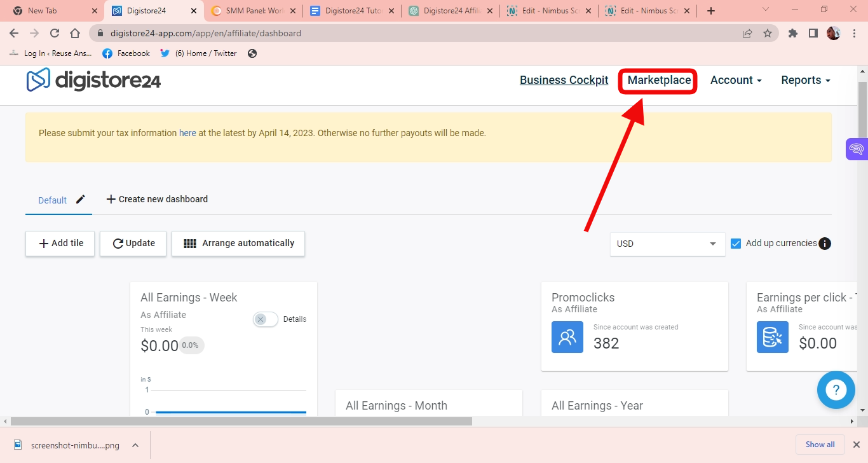Close the downloads bar
The width and height of the screenshot is (868, 463).
point(856,445)
